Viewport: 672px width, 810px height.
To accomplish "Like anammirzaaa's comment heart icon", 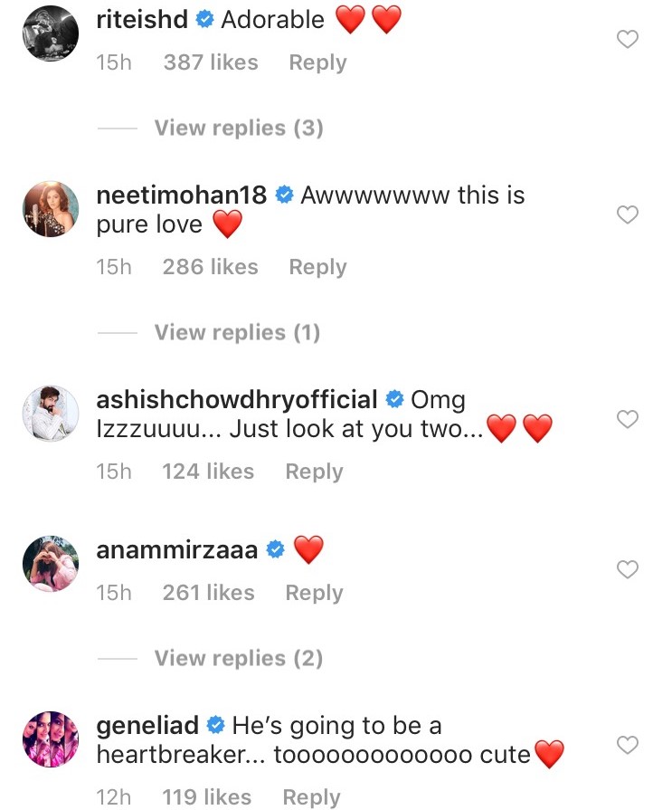I will pyautogui.click(x=627, y=569).
